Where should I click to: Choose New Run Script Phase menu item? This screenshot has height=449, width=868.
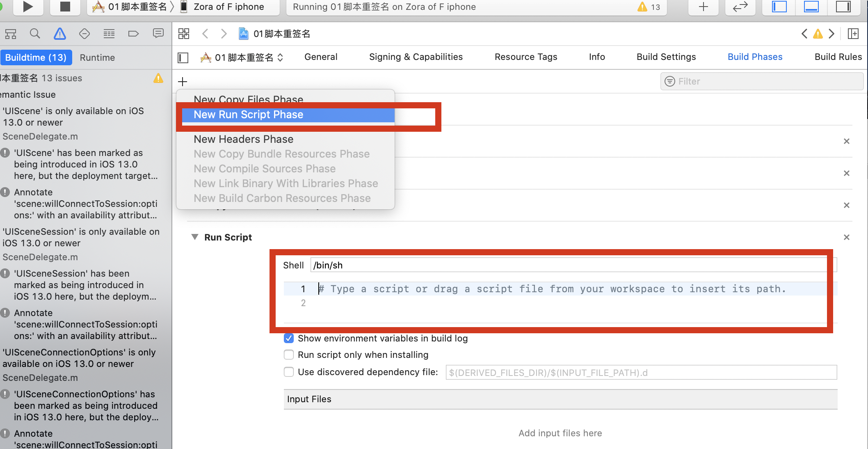click(249, 115)
